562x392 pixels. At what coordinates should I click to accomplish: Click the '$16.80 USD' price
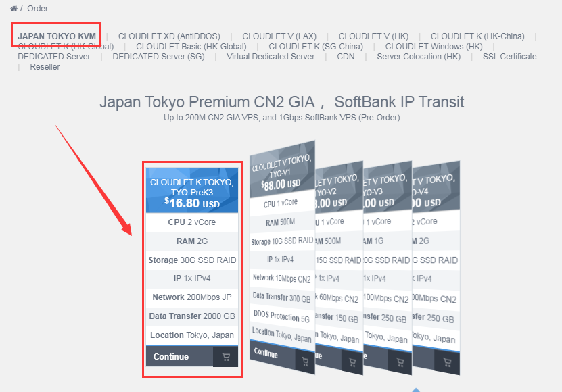192,203
